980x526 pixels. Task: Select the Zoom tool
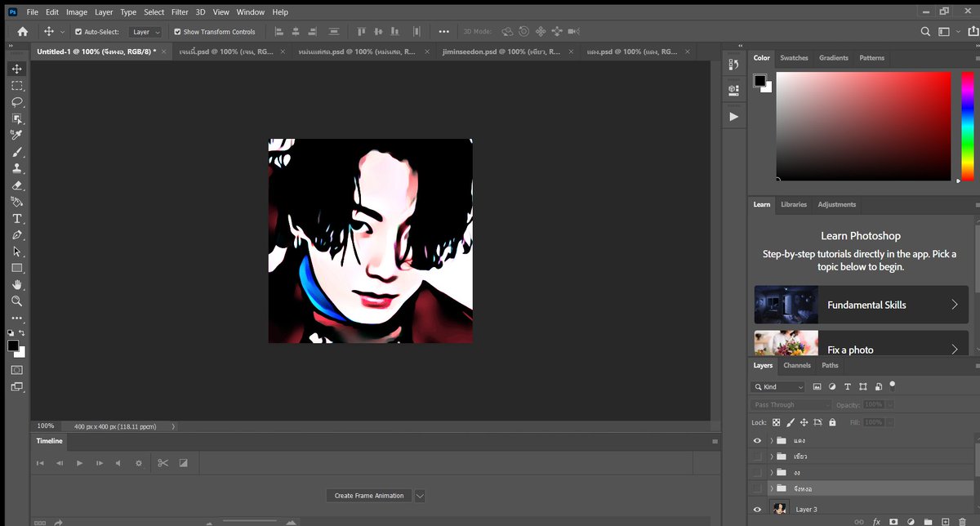click(x=16, y=301)
